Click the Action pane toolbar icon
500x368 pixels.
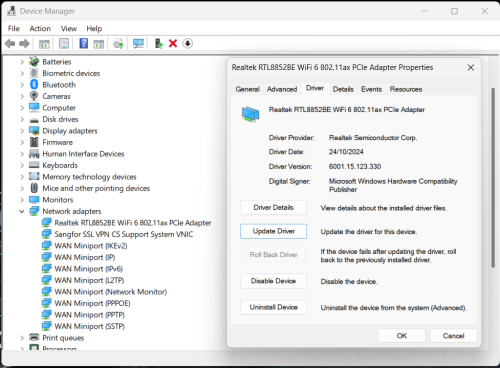point(99,44)
